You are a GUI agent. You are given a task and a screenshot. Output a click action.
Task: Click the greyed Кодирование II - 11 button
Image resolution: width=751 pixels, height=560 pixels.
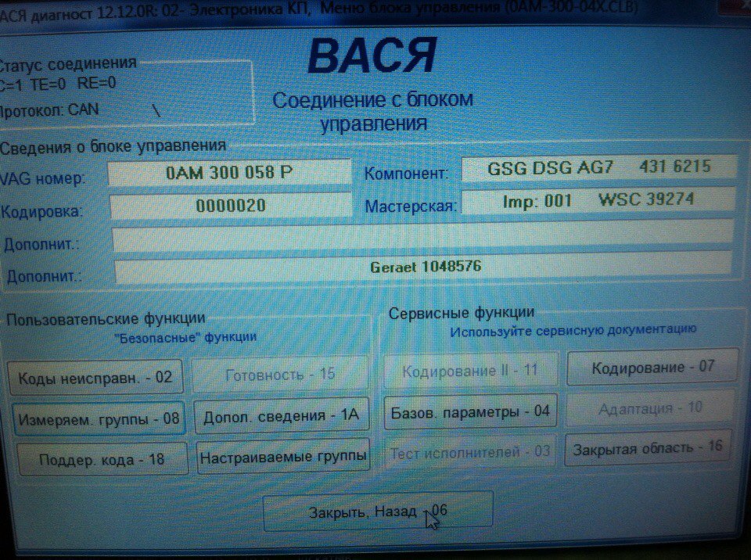point(471,370)
